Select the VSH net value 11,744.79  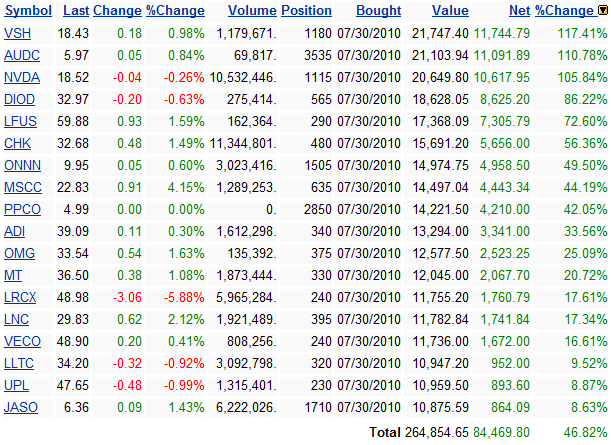click(x=502, y=34)
